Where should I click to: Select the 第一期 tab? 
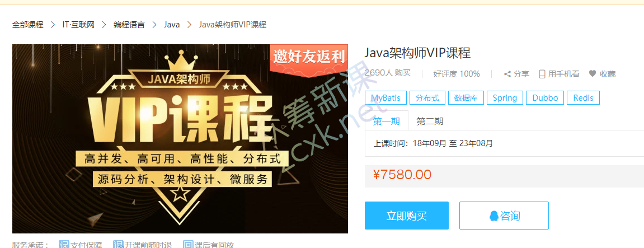point(387,121)
